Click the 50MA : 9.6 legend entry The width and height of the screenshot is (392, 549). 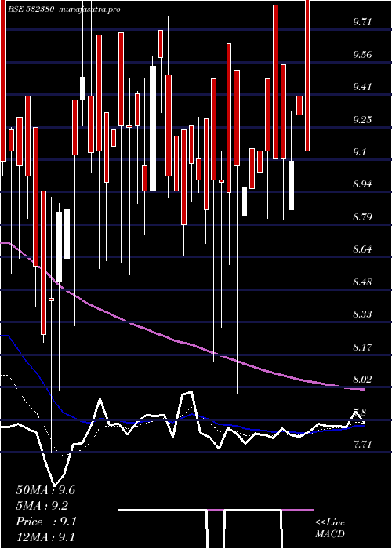coord(45,490)
